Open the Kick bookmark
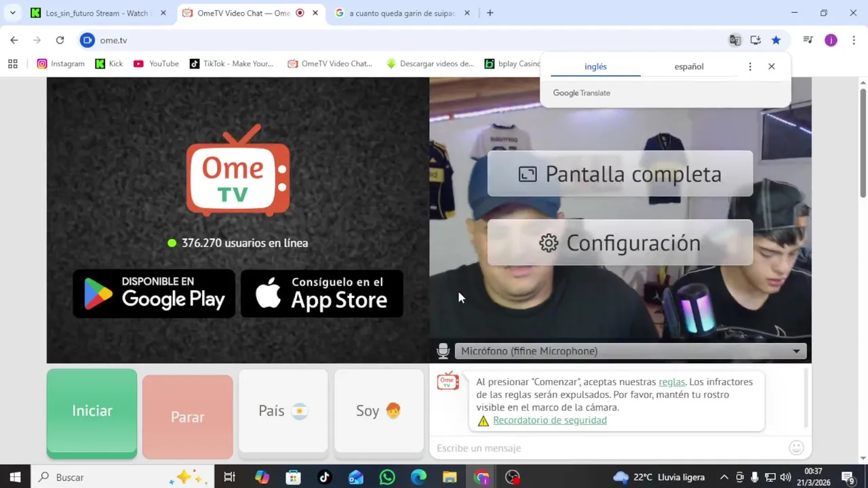The image size is (868, 488). 109,64
